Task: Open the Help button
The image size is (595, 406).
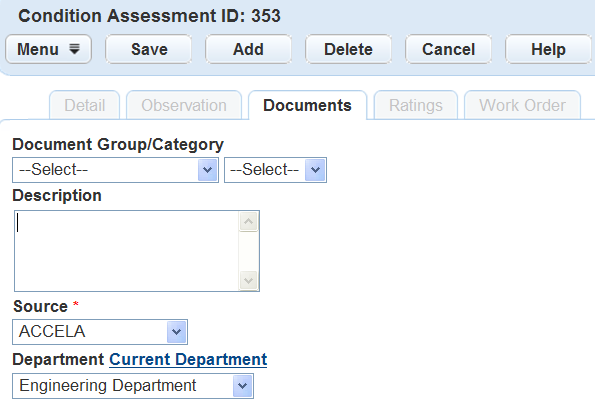Action: click(x=548, y=49)
